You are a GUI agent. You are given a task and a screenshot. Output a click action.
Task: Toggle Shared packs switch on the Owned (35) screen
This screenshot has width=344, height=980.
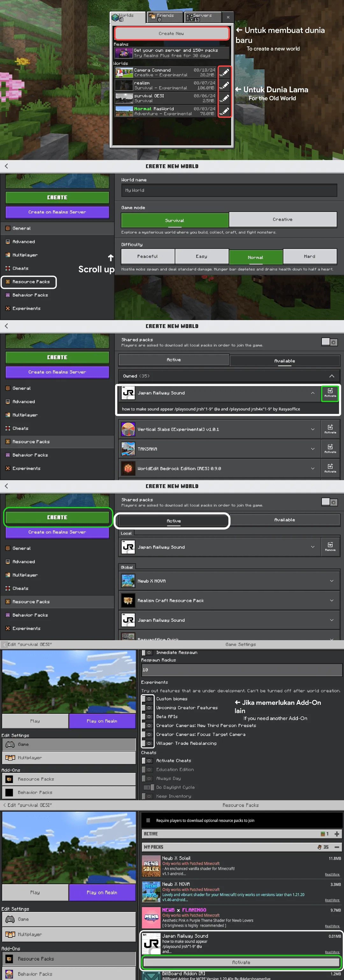tap(329, 342)
